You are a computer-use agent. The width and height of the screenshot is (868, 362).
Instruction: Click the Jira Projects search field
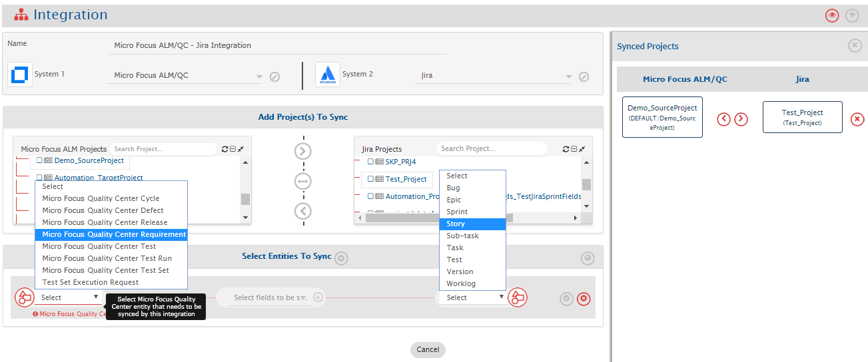pyautogui.click(x=491, y=148)
